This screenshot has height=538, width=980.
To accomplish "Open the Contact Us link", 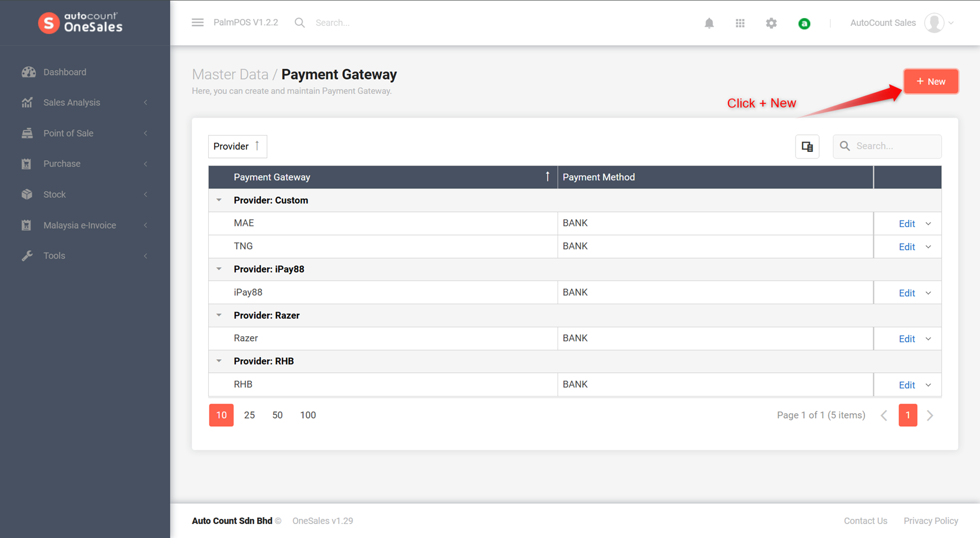I will coord(865,521).
